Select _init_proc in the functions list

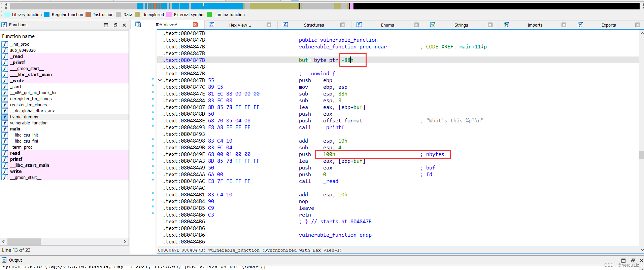click(x=20, y=44)
